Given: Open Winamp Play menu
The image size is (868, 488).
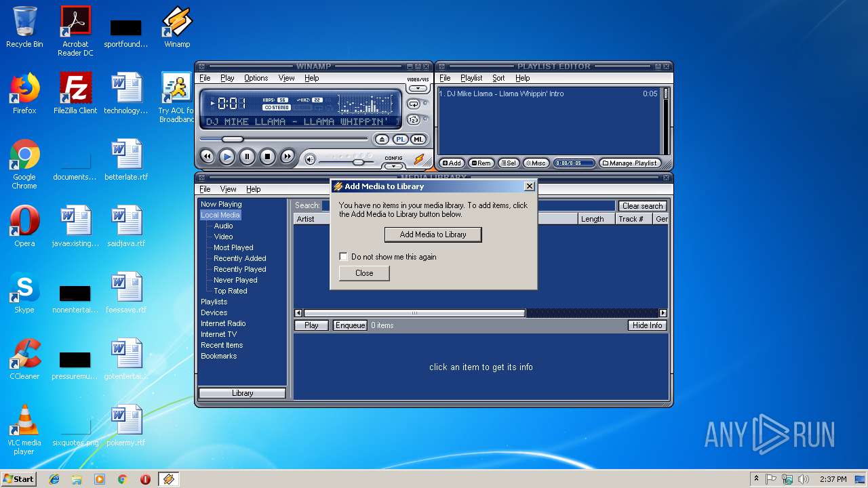Looking at the screenshot, I should (227, 78).
